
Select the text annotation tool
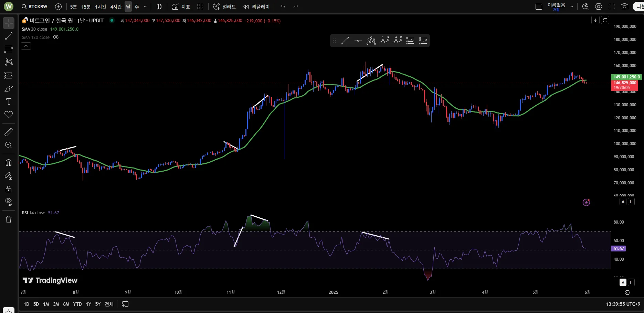click(9, 101)
